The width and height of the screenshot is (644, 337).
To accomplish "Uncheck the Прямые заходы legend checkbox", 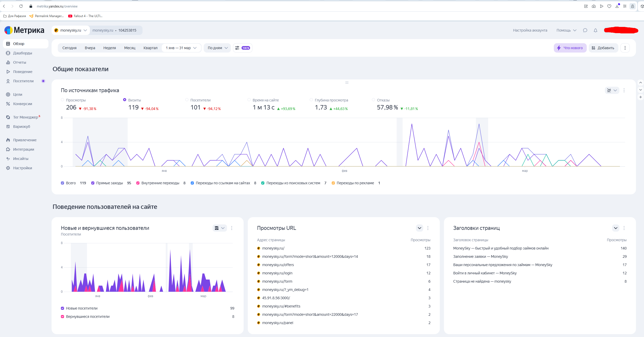I will coord(93,183).
